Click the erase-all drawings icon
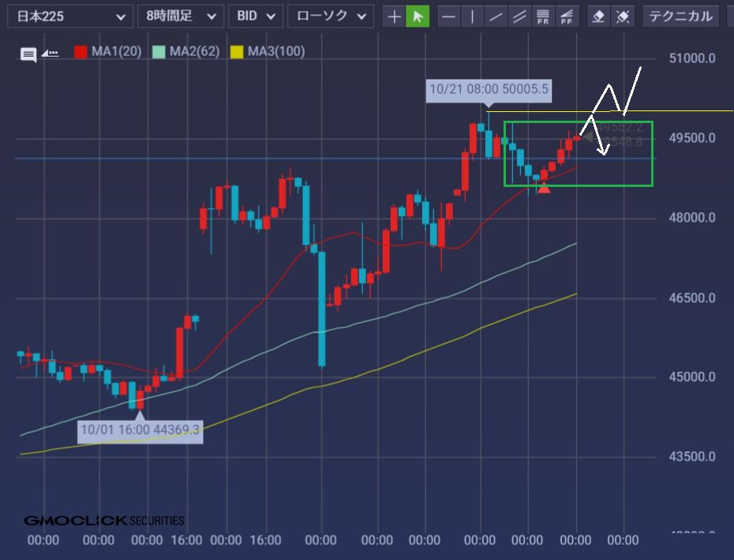734x560 pixels. coord(623,16)
